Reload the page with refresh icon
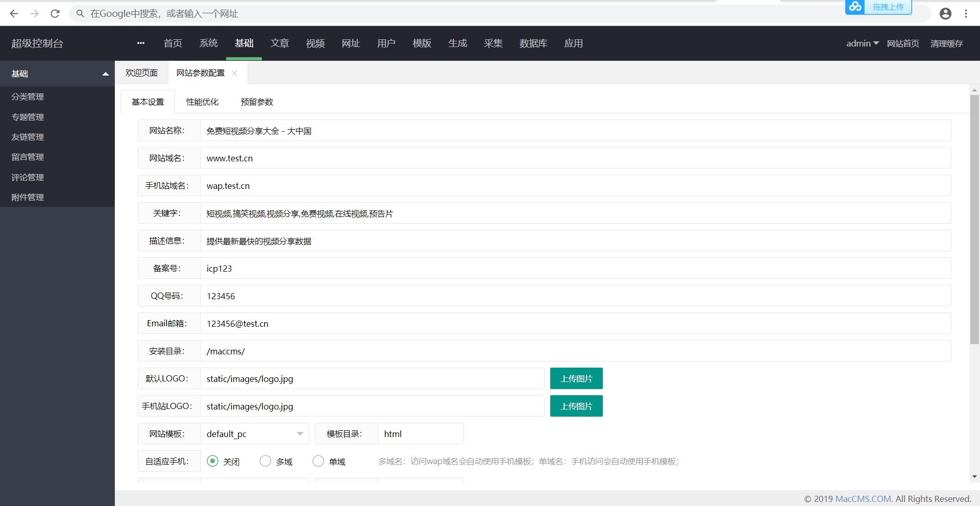 point(55,14)
